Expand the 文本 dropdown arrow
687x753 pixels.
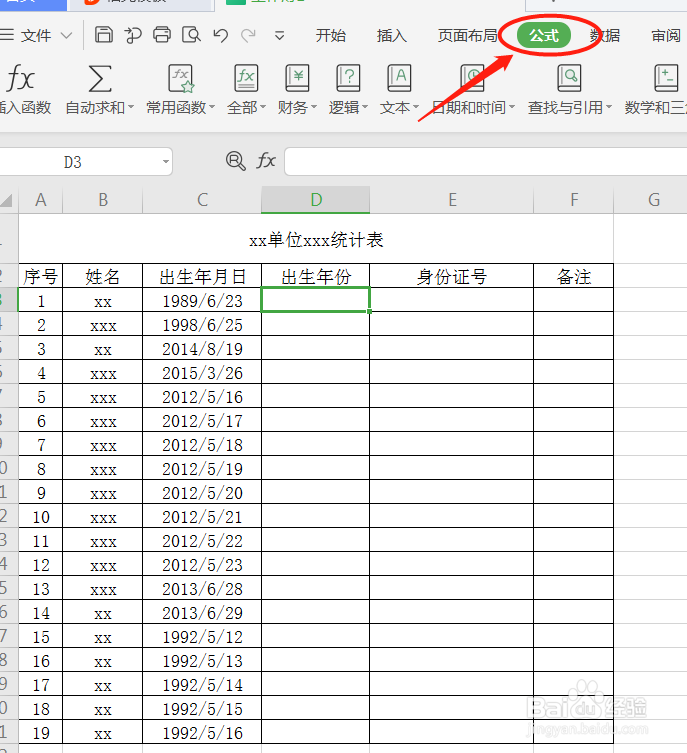click(416, 107)
